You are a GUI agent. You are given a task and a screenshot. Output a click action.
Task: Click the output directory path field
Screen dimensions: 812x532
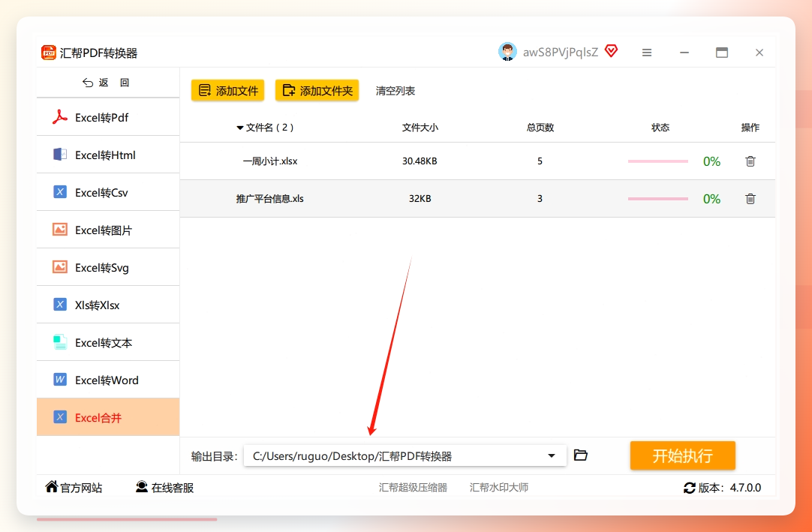(x=405, y=456)
